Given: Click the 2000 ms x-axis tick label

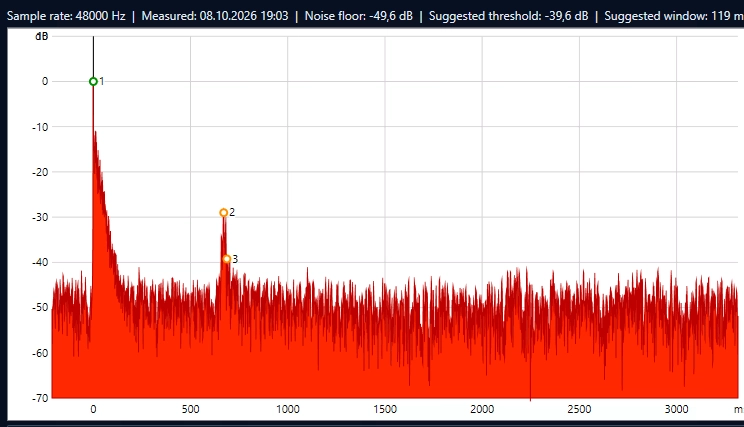Looking at the screenshot, I should click(482, 409).
